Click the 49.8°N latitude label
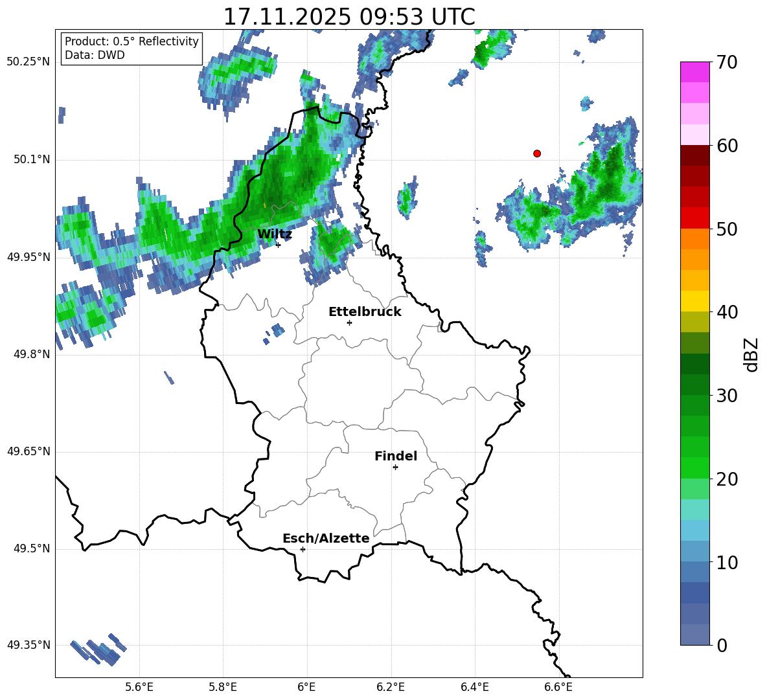 pyautogui.click(x=32, y=354)
